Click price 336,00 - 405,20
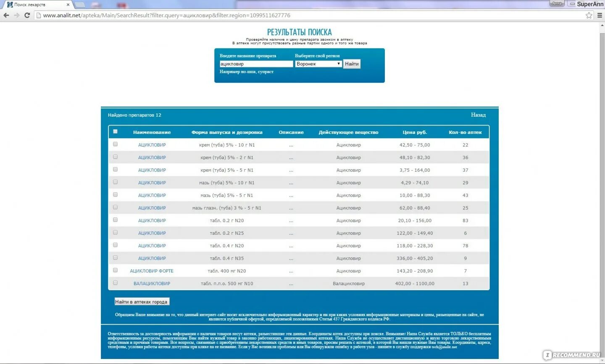605x364 pixels. (x=415, y=258)
